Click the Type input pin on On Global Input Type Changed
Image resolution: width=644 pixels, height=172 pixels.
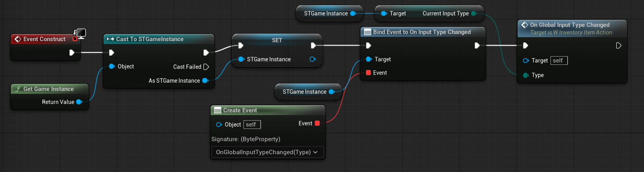click(525, 75)
